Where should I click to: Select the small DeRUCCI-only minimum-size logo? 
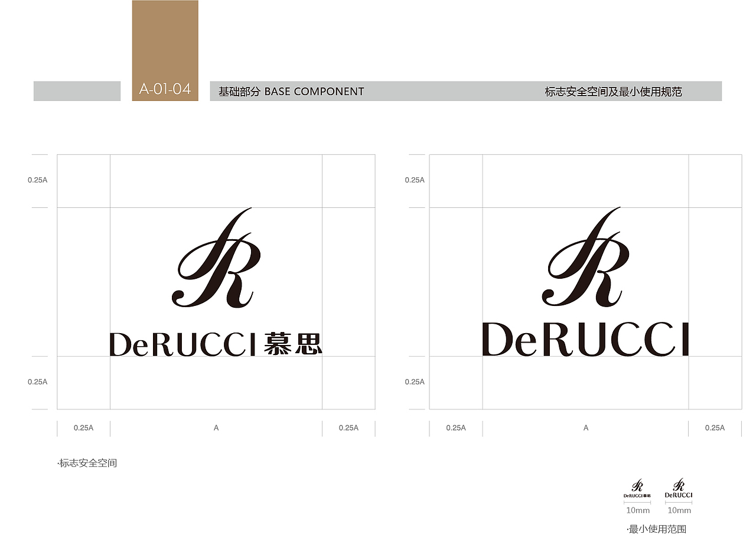679,488
